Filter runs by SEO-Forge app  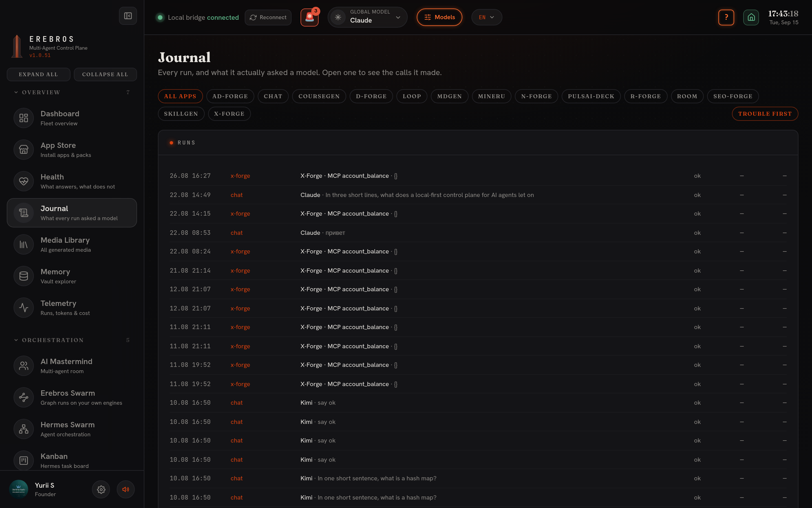(x=733, y=96)
